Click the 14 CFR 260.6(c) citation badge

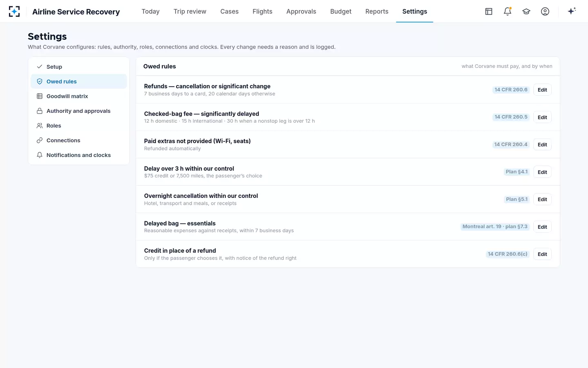click(508, 254)
